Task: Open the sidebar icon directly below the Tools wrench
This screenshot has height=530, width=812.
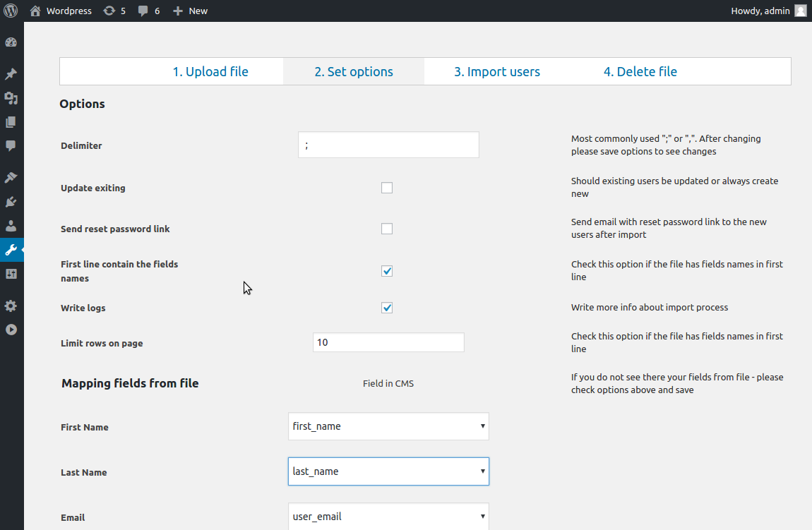Action: click(x=11, y=274)
